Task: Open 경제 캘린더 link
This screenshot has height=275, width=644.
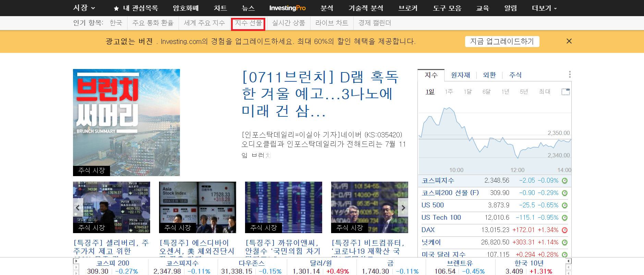Action: tap(375, 23)
